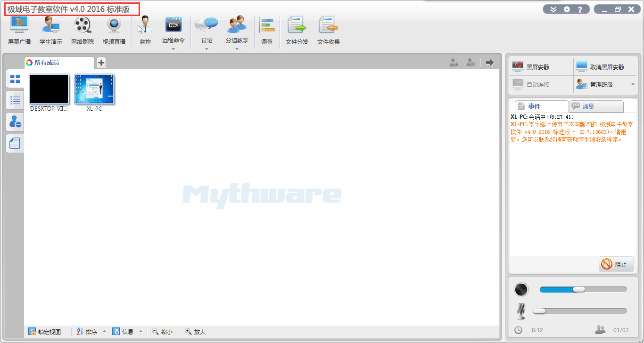
Task: Click 阻止 block button
Action: pyautogui.click(x=617, y=264)
